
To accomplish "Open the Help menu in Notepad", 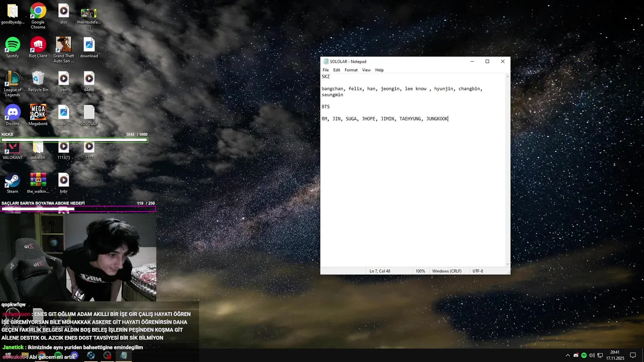I will [379, 70].
